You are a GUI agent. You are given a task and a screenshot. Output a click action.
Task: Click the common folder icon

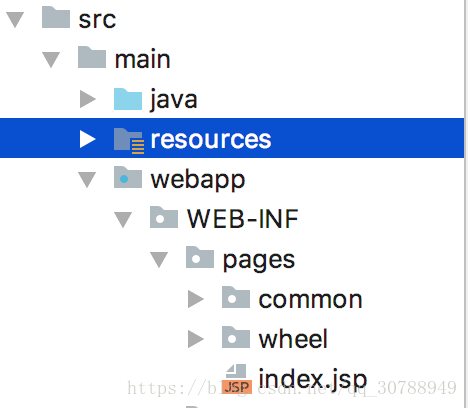tap(236, 297)
